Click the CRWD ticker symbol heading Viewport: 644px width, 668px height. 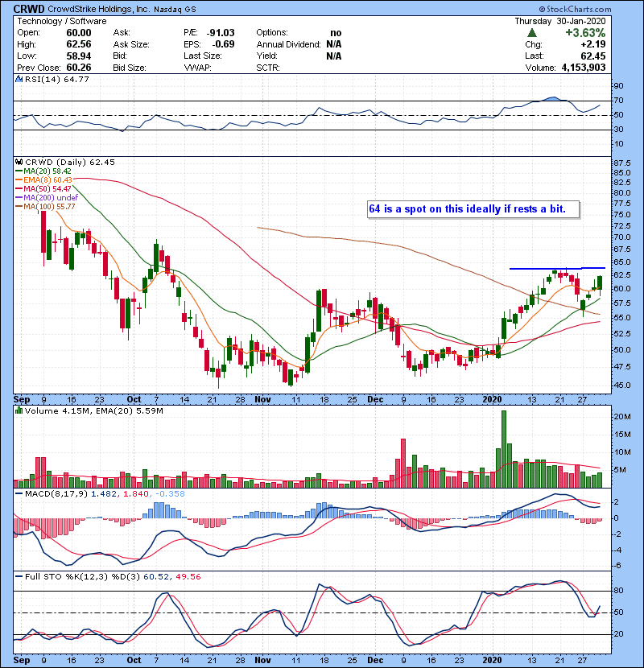pyautogui.click(x=29, y=9)
